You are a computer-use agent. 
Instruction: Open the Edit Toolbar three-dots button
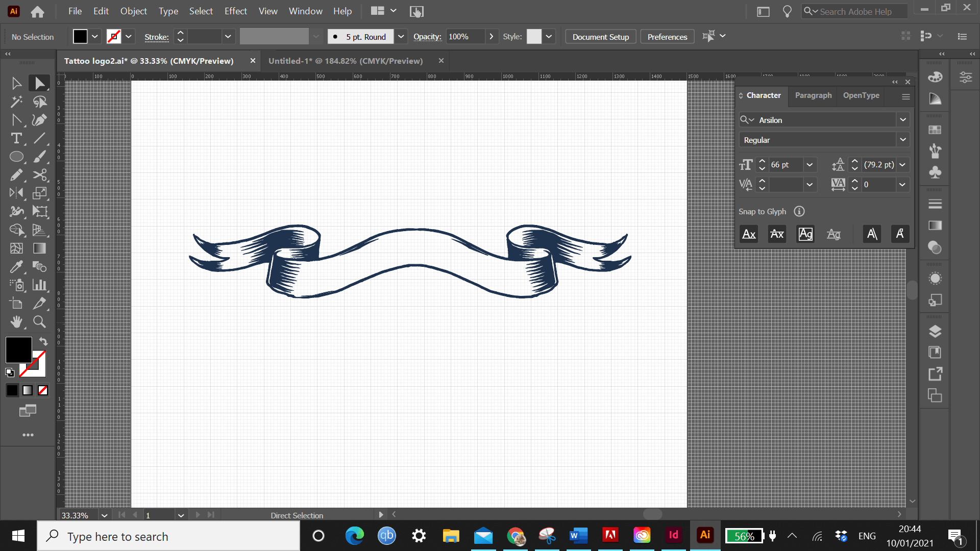pos(28,435)
